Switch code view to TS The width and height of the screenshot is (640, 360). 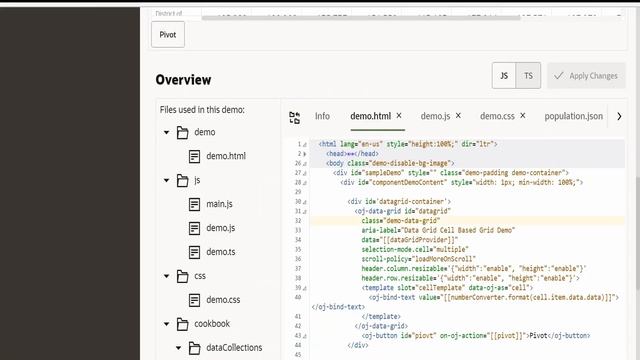[x=529, y=76]
